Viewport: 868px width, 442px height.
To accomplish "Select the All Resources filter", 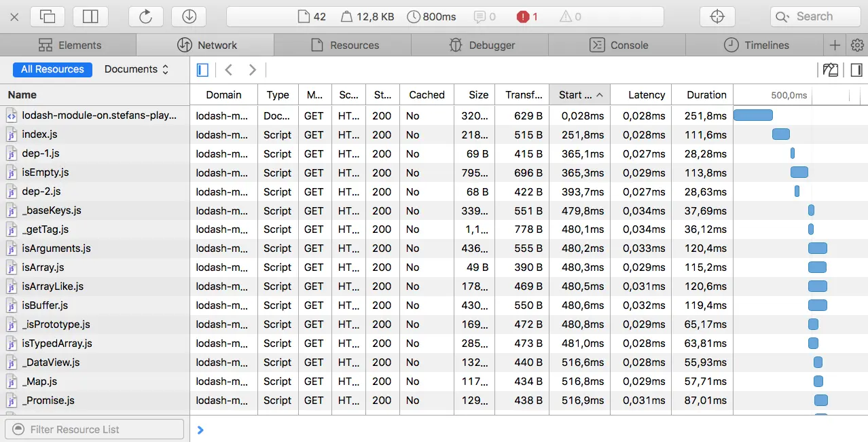I will pos(52,69).
